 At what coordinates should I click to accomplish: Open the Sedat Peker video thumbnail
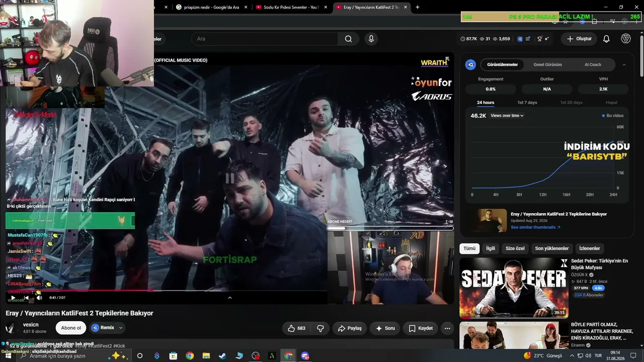pyautogui.click(x=514, y=288)
